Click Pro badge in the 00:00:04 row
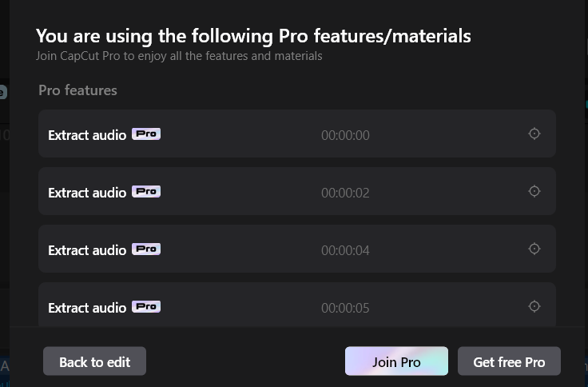This screenshot has width=588, height=387. tap(146, 249)
